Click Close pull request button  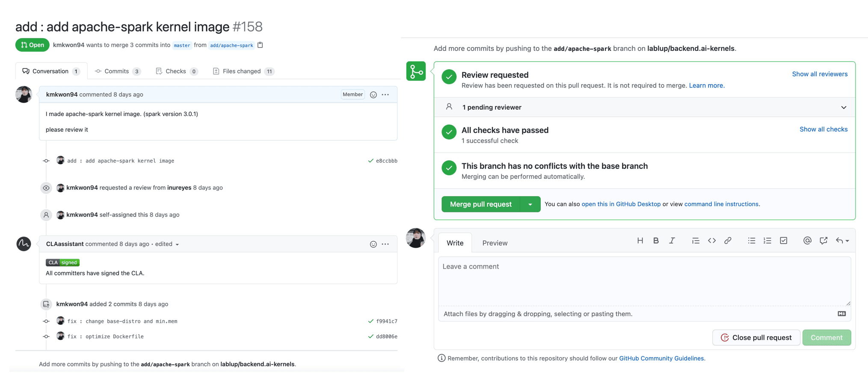[x=755, y=338]
